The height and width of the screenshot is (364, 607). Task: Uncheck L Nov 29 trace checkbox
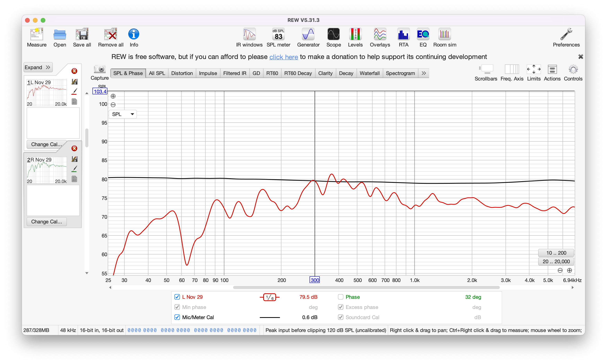177,297
